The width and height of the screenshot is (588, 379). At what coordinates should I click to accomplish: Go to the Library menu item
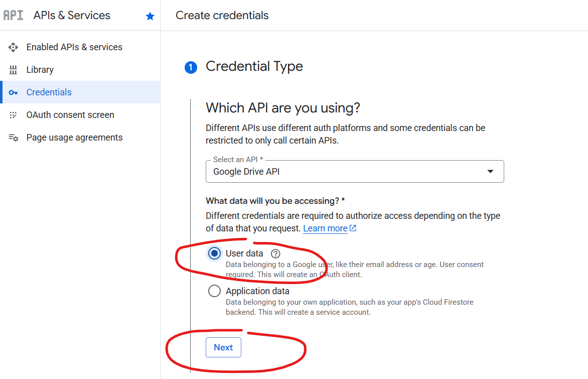point(40,70)
